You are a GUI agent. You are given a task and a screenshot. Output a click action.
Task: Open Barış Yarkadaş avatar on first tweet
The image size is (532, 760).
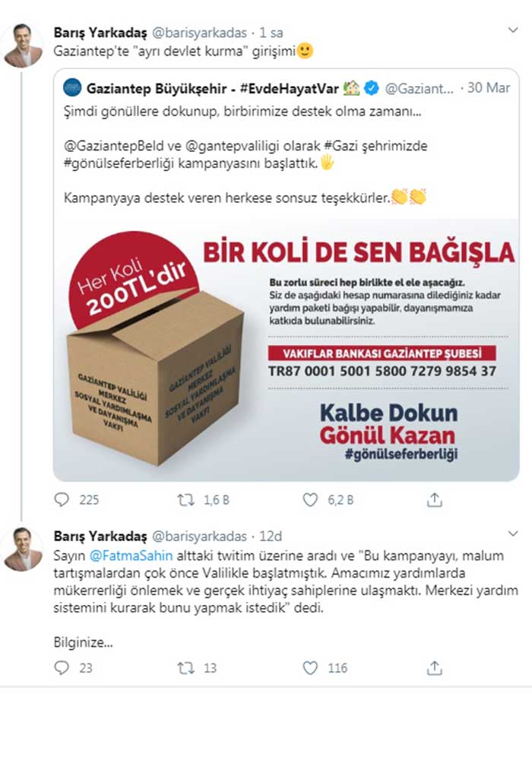[x=24, y=45]
